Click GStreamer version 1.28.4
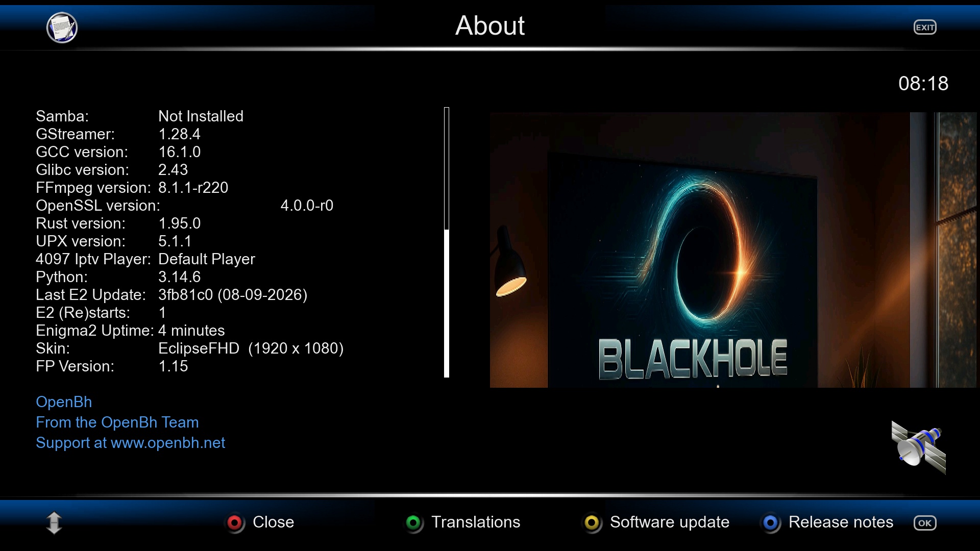The image size is (980, 551). (x=179, y=134)
